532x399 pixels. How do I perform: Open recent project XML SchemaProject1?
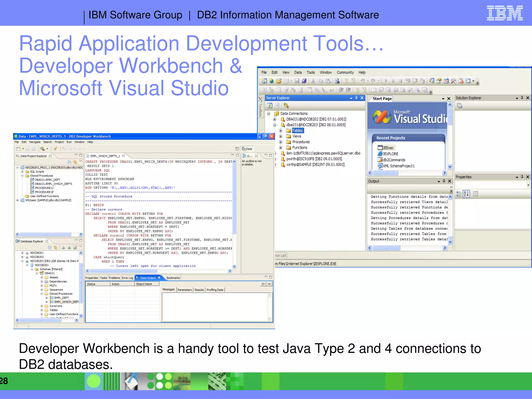coord(396,166)
